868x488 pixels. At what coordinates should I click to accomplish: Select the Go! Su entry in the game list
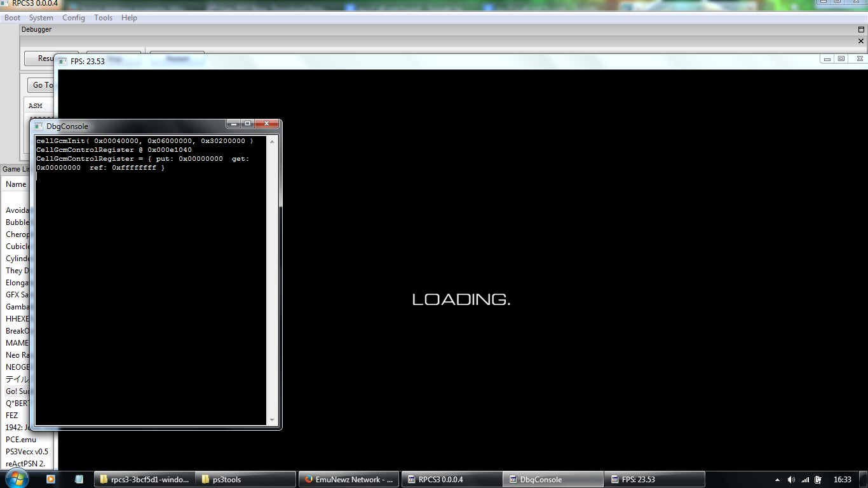17,391
